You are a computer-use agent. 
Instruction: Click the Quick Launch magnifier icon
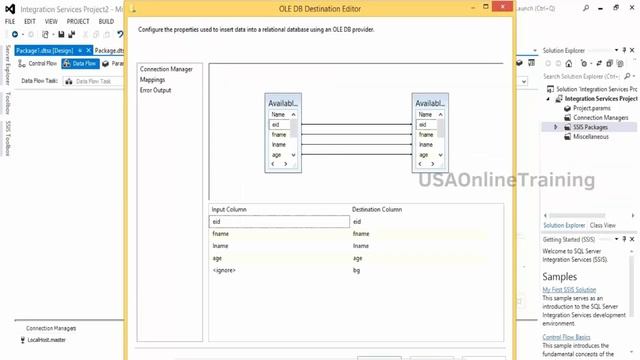point(586,8)
